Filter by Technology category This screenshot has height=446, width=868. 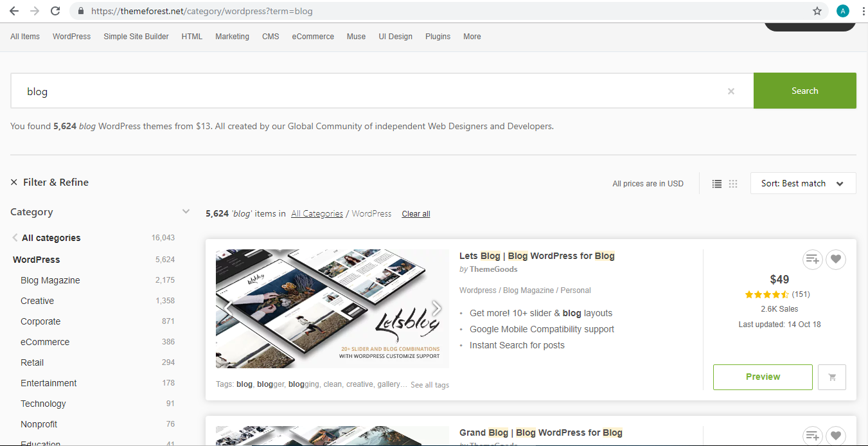click(43, 404)
